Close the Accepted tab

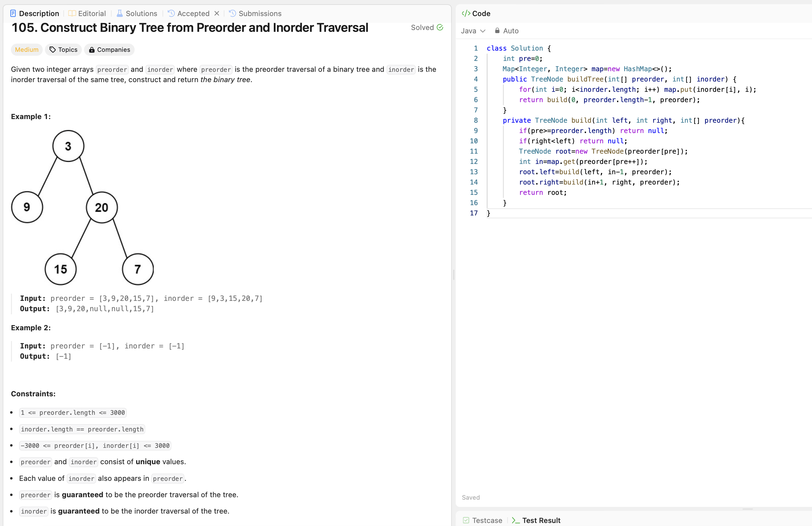[217, 13]
